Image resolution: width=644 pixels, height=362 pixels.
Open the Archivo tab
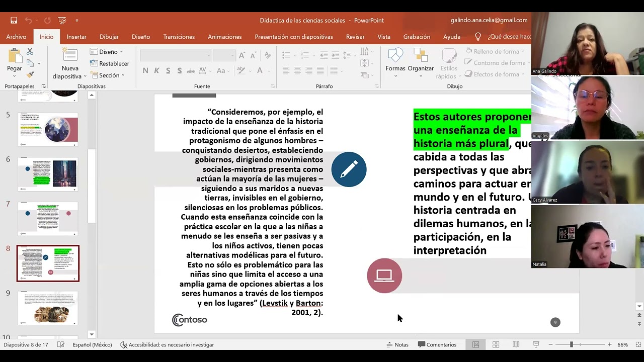click(16, 37)
